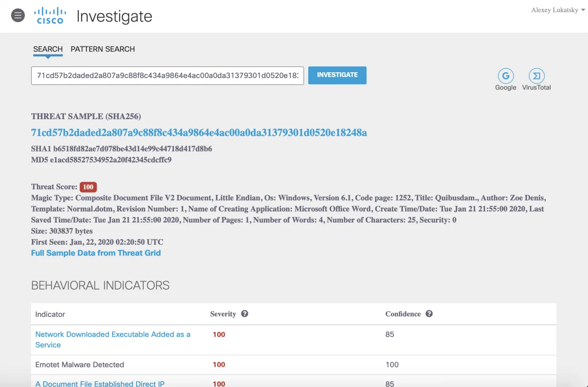Screen dimensions: 588x387
Task: Open Network Downloaded Executable Added as a Service indicator
Action: [x=113, y=340]
